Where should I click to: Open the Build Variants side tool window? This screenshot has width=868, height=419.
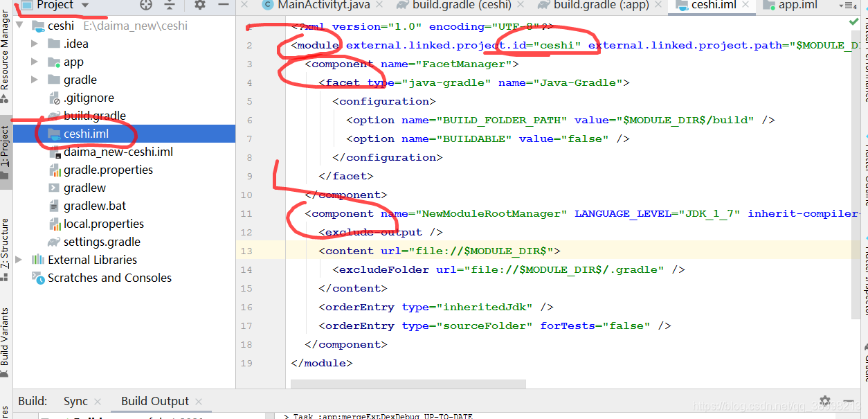6,341
